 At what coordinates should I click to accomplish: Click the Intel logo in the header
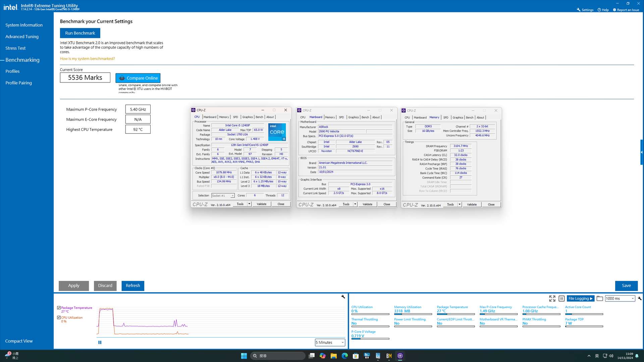(10, 7)
